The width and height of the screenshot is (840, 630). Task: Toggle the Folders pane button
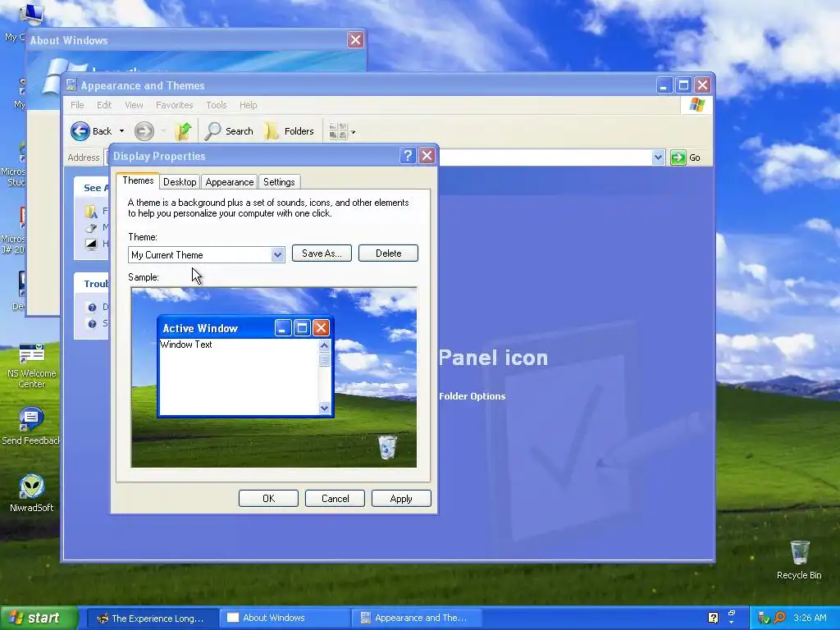[290, 131]
